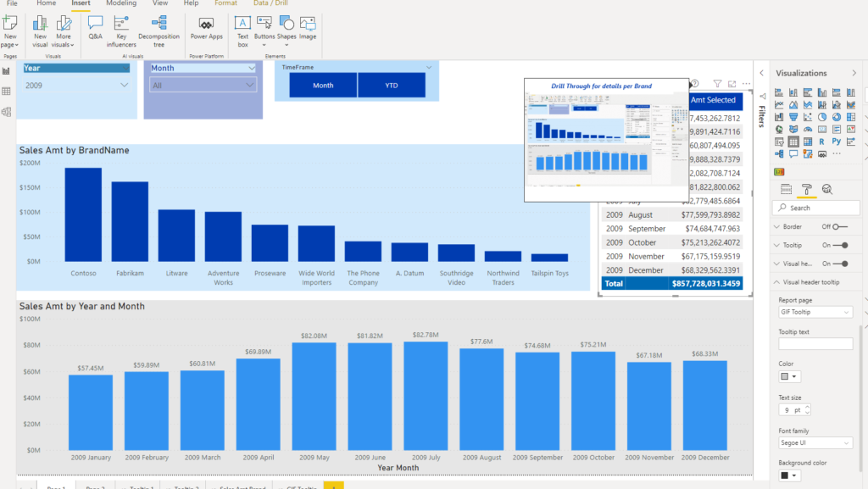Choose Gauge visualization

tap(808, 130)
